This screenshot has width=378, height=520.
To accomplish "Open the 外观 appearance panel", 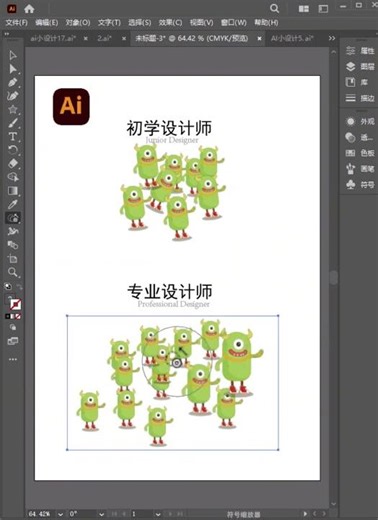I will pyautogui.click(x=360, y=121).
